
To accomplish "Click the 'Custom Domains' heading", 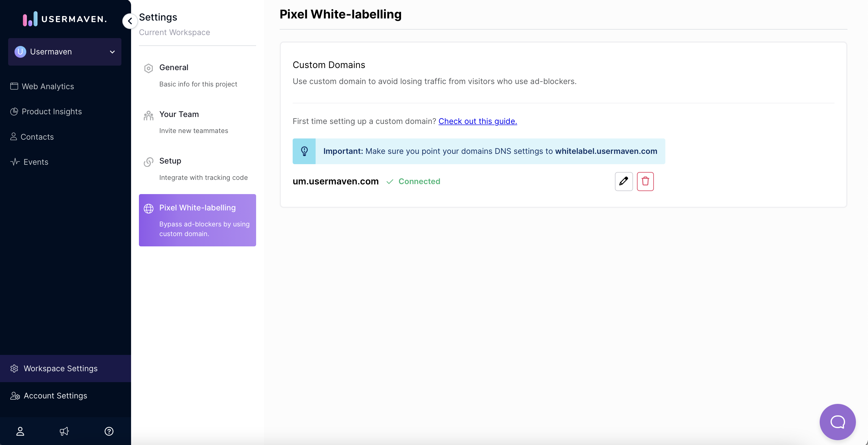I will [329, 65].
